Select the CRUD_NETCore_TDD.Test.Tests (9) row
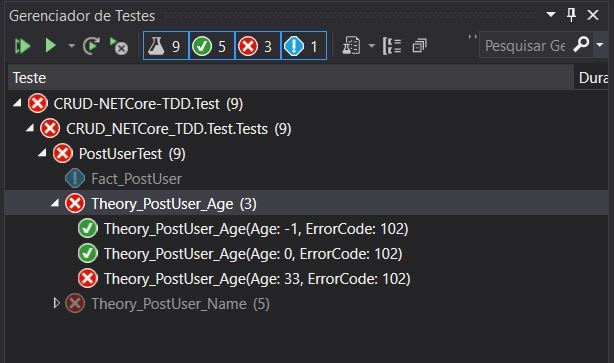 (307, 129)
